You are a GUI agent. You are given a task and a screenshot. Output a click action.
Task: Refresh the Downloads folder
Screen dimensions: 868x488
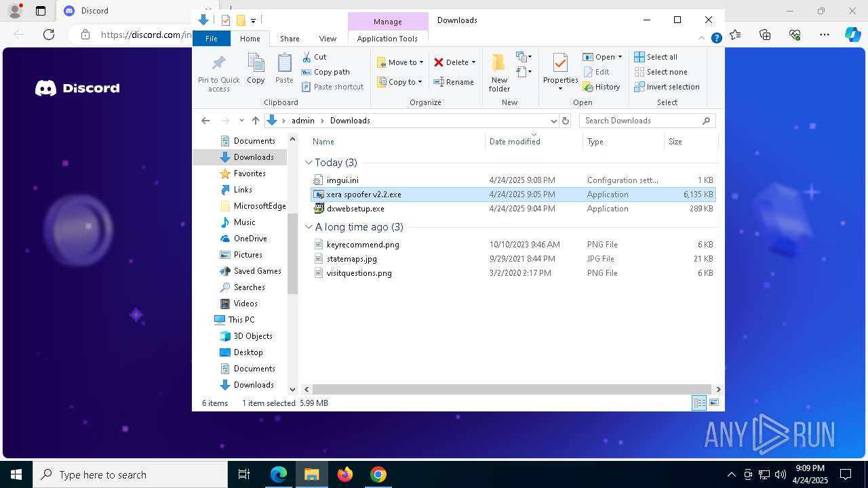[566, 121]
